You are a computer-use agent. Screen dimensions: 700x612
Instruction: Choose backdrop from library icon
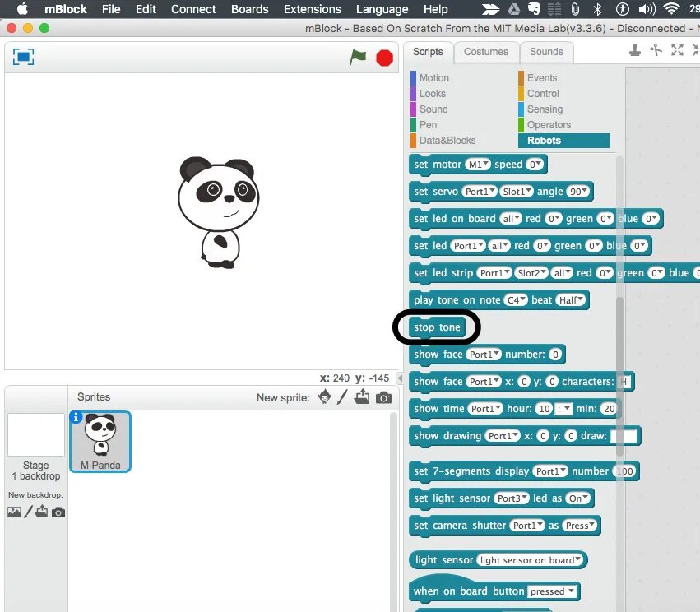(14, 512)
